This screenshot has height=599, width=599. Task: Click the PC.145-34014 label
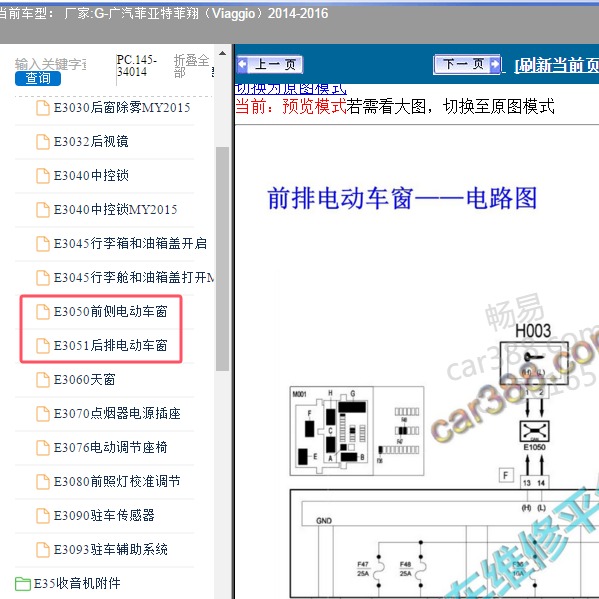coord(136,66)
